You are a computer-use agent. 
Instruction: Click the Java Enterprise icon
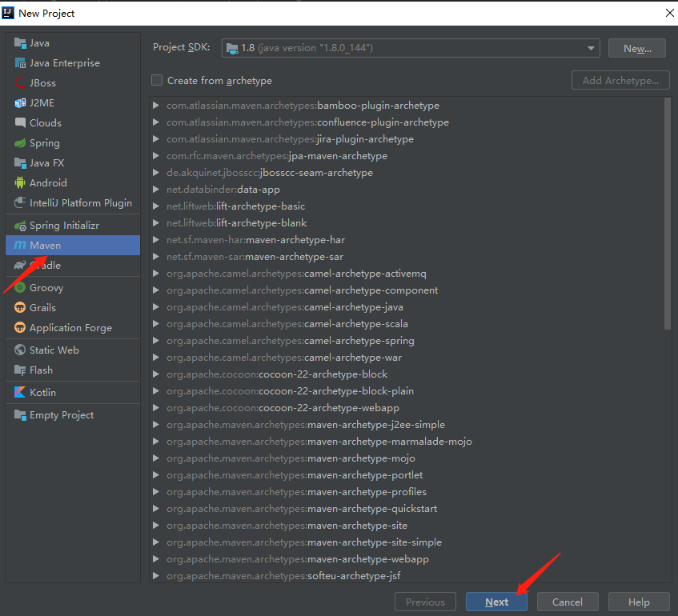point(20,62)
